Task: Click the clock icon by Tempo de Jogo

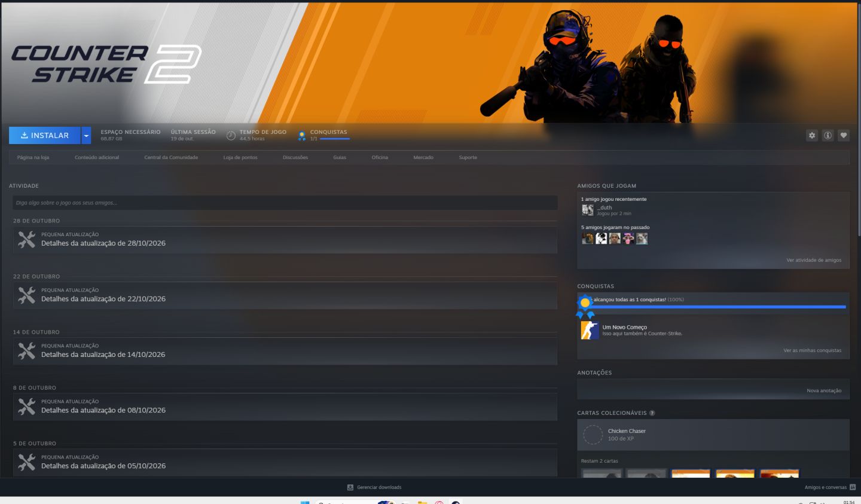Action: 231,136
